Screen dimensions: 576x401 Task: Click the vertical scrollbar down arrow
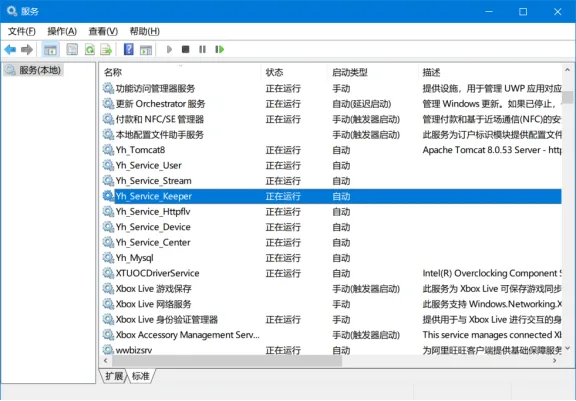point(568,348)
